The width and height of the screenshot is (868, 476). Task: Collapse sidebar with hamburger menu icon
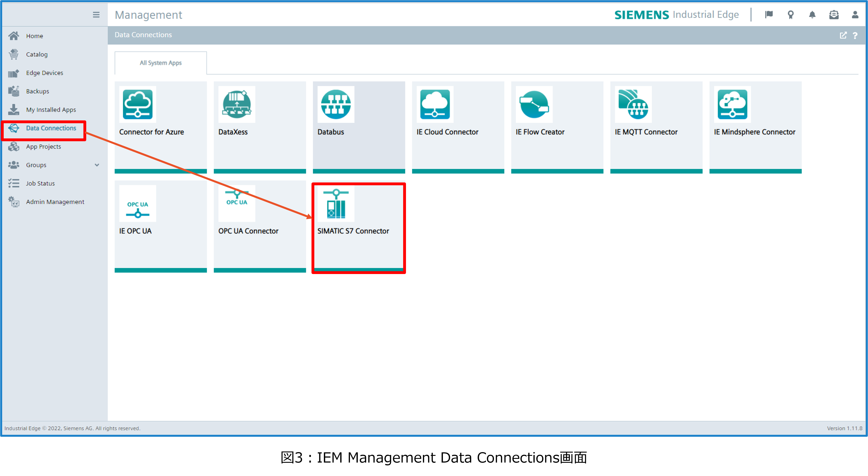[96, 15]
